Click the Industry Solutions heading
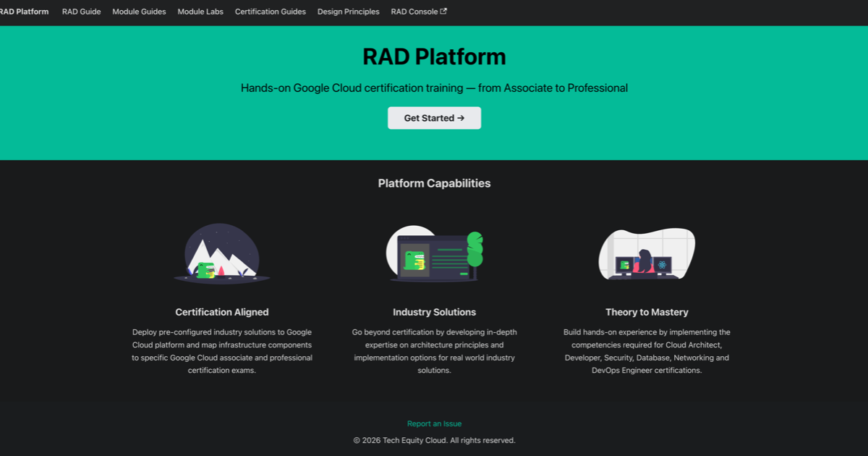Image resolution: width=868 pixels, height=456 pixels. click(x=434, y=312)
